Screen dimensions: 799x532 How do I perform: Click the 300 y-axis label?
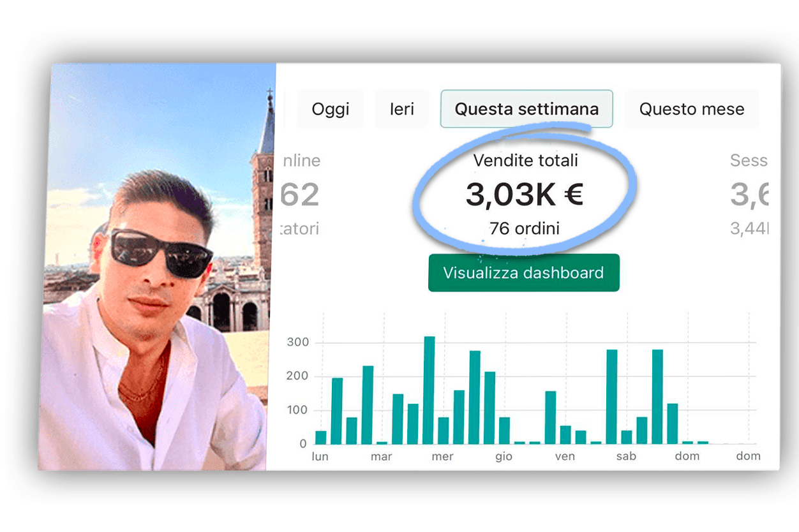coord(297,343)
